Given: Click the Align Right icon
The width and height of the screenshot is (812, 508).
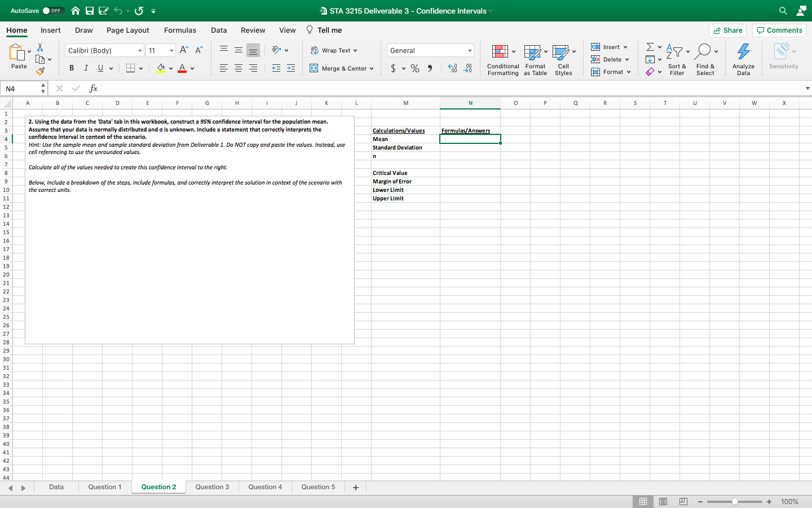Looking at the screenshot, I should click(x=253, y=68).
